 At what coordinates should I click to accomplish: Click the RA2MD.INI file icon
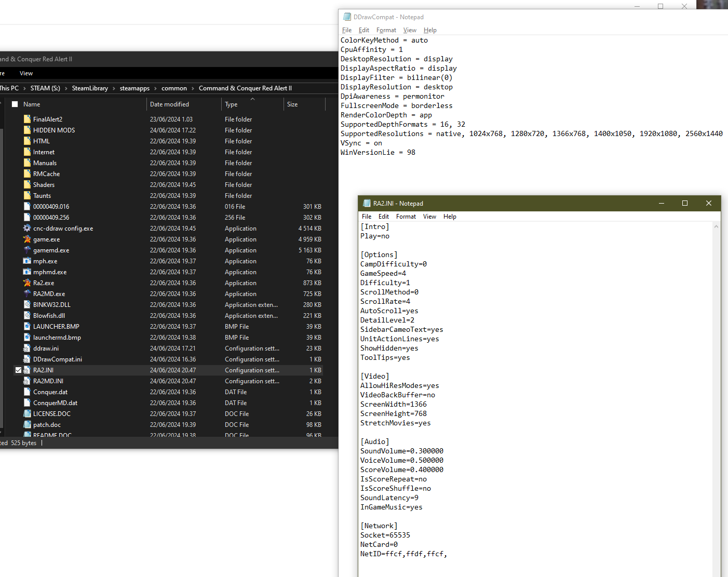(27, 381)
